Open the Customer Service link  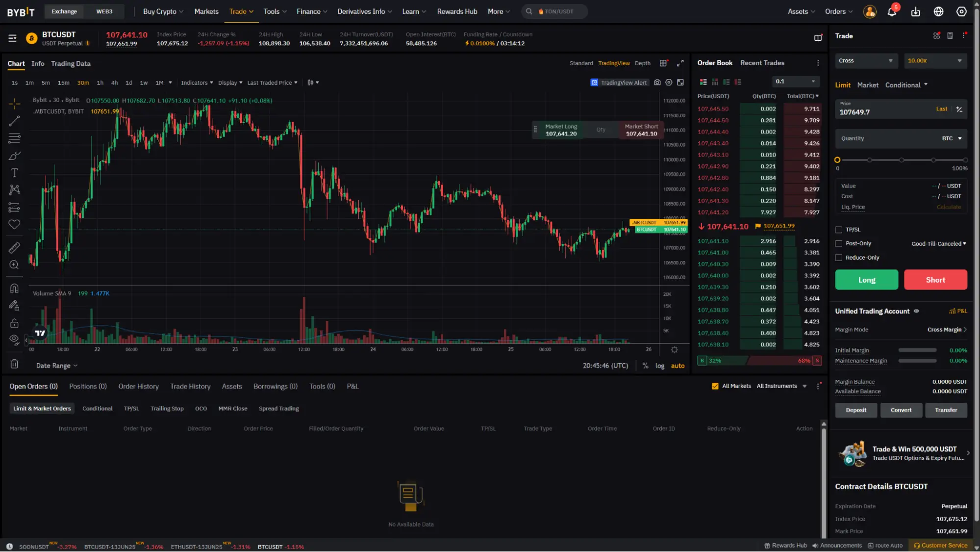coord(940,546)
